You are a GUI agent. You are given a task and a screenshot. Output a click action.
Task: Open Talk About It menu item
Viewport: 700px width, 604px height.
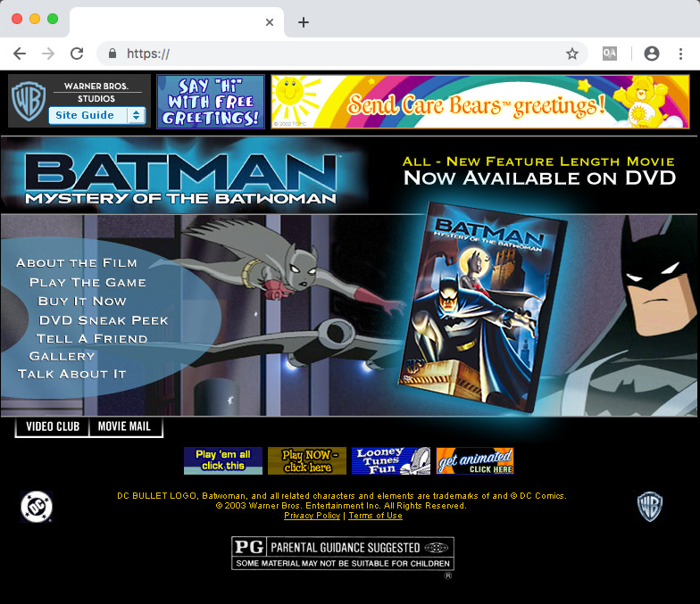[71, 374]
